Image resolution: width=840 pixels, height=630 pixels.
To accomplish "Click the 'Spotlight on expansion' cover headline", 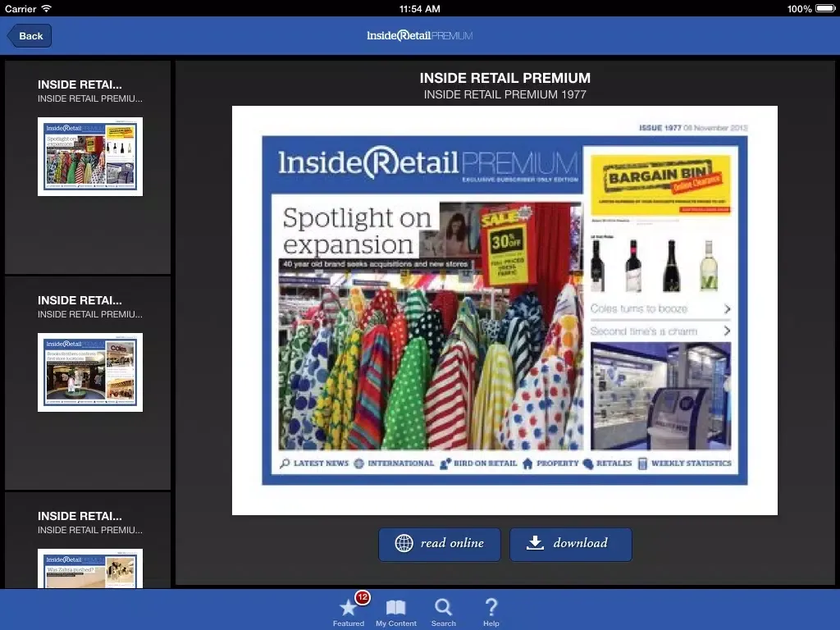I will click(x=357, y=231).
